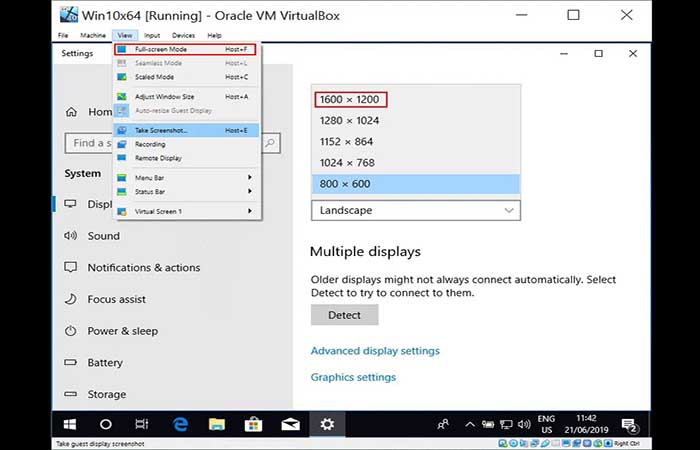Close the open View menu

click(125, 35)
